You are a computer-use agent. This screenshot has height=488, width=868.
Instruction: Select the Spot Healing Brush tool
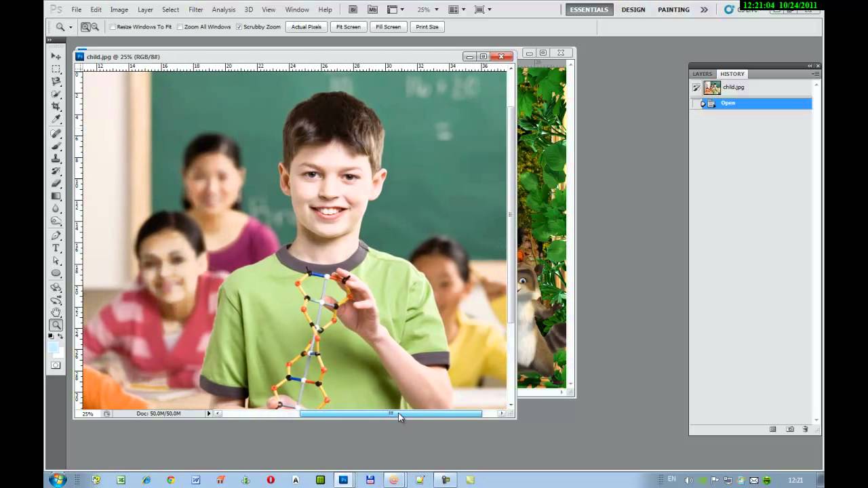pyautogui.click(x=56, y=134)
